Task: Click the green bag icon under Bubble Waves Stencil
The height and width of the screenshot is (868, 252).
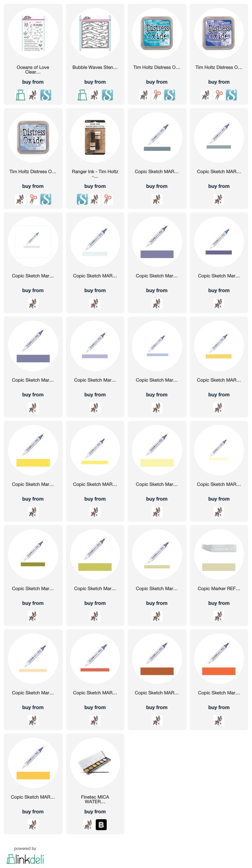Action: pos(82,95)
